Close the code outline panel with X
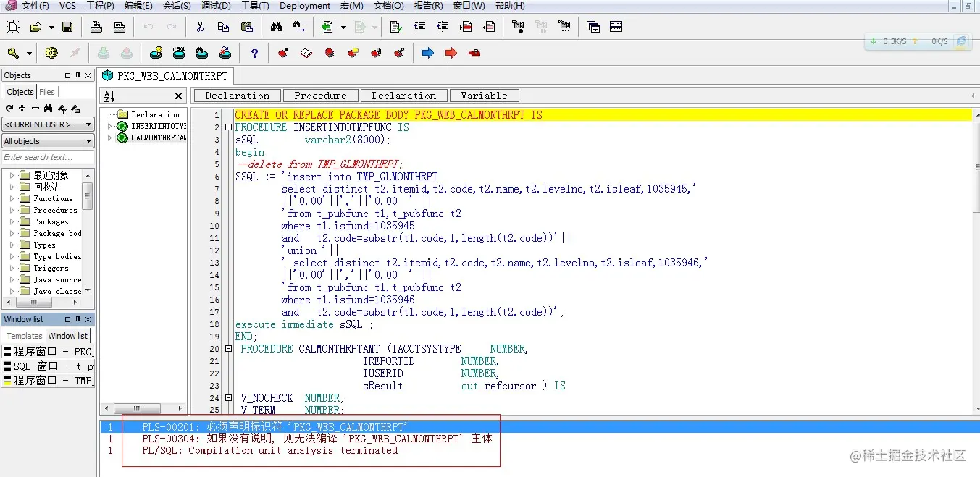 tap(179, 96)
